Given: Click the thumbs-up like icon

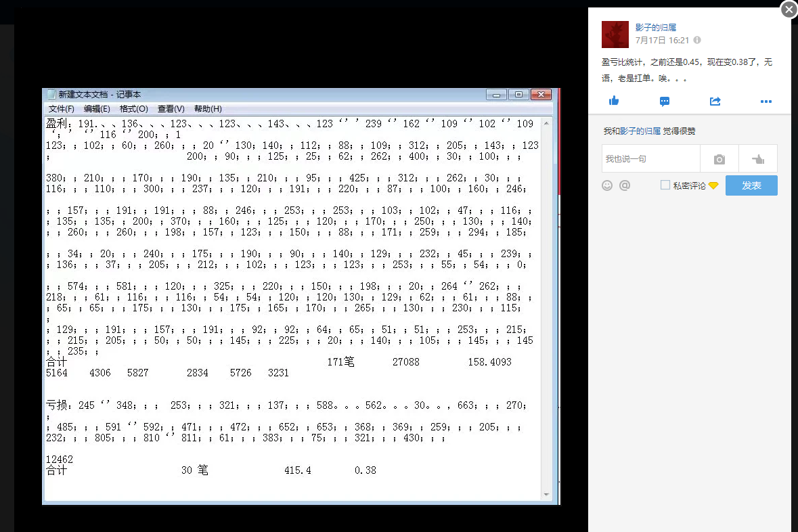Looking at the screenshot, I should (614, 101).
